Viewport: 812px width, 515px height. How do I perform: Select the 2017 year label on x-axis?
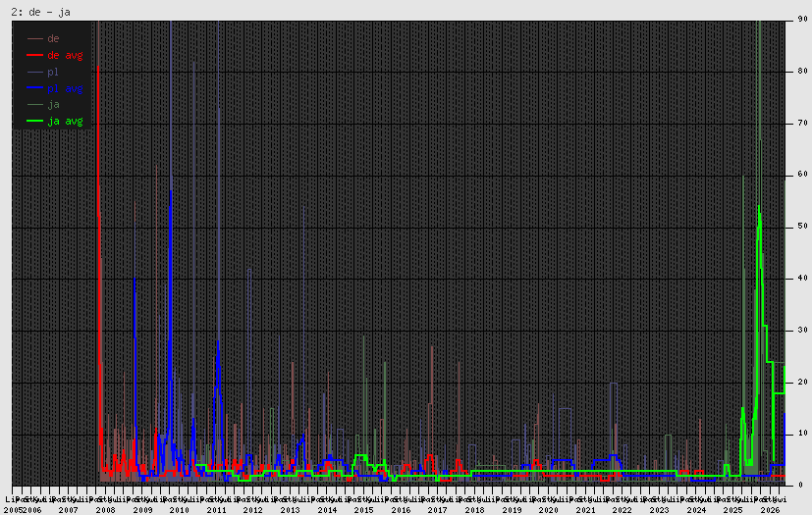[x=438, y=510]
